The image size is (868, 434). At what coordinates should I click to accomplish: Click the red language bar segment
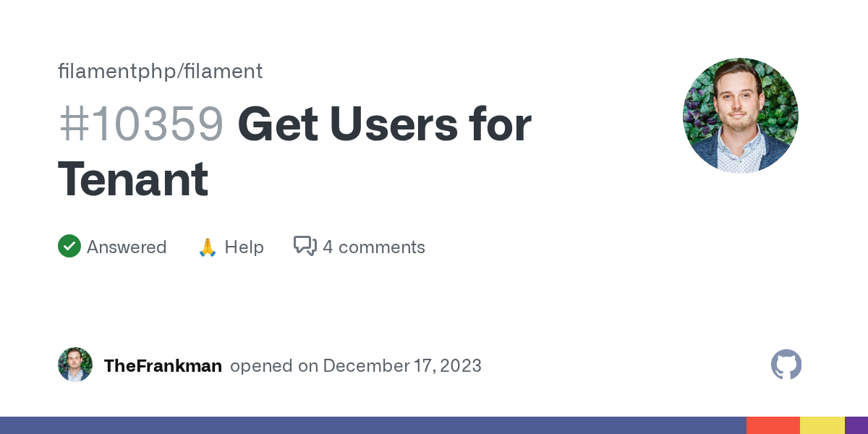(773, 425)
